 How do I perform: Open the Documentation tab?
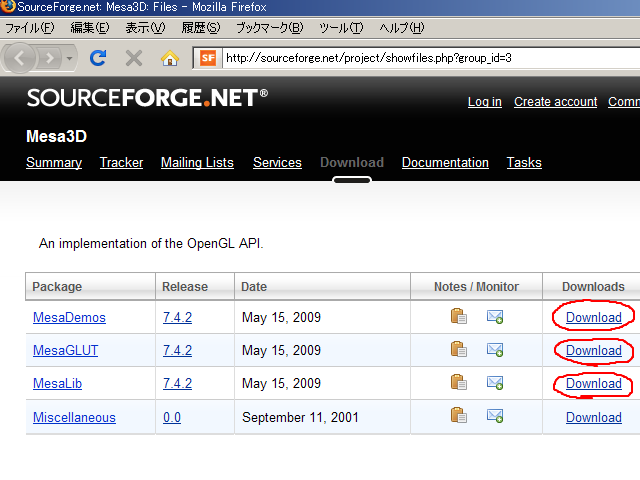point(445,162)
